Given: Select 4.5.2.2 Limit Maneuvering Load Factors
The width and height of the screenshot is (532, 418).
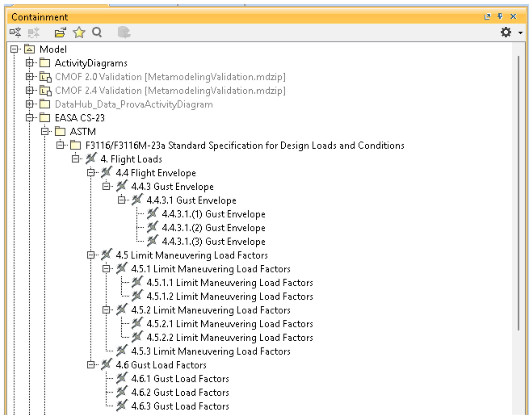Looking at the screenshot, I should (x=230, y=337).
